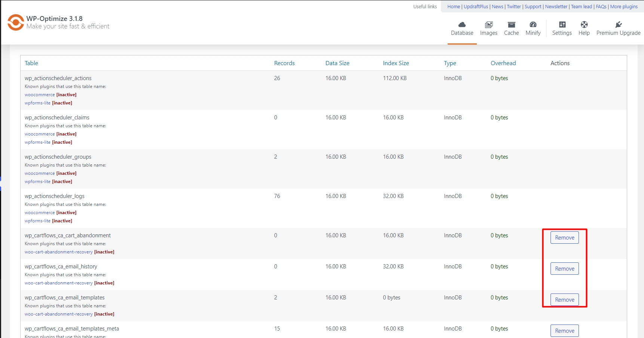Select the Database tab label

point(462,33)
